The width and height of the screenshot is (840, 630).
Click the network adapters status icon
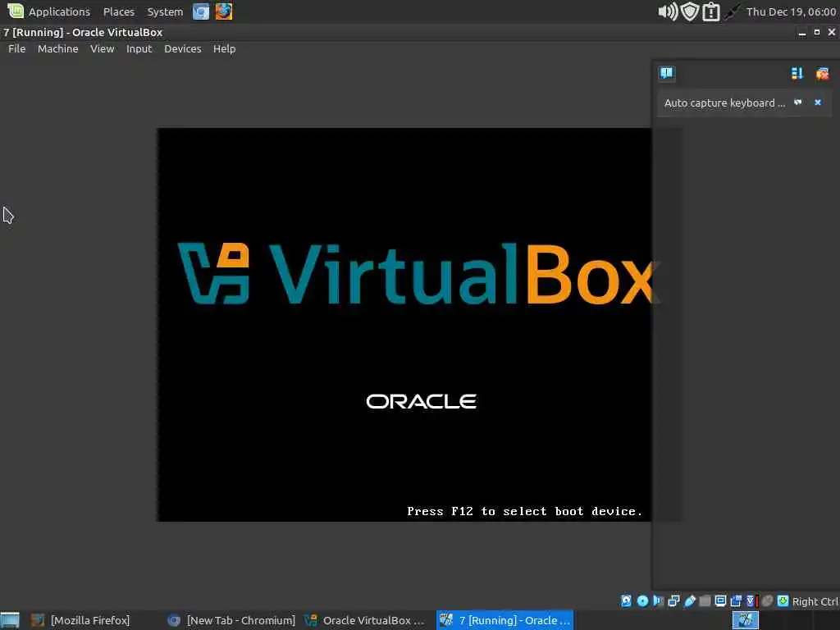(x=674, y=600)
